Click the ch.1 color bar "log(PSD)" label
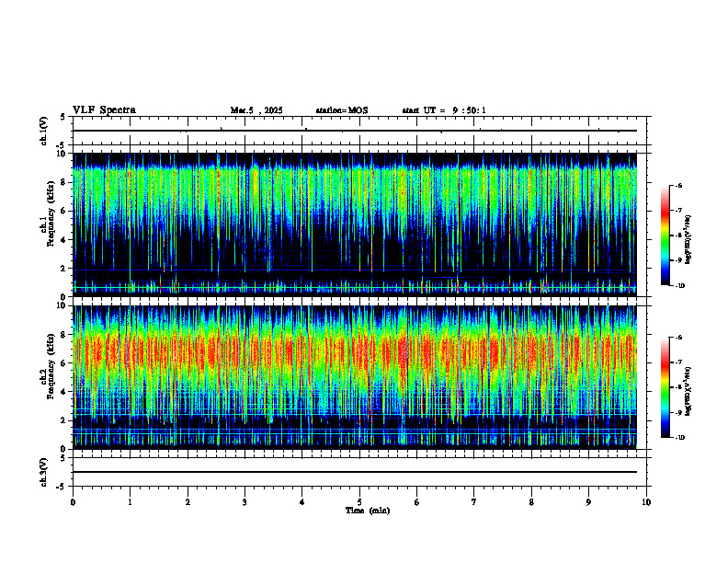The height and width of the screenshot is (563, 728). click(688, 240)
